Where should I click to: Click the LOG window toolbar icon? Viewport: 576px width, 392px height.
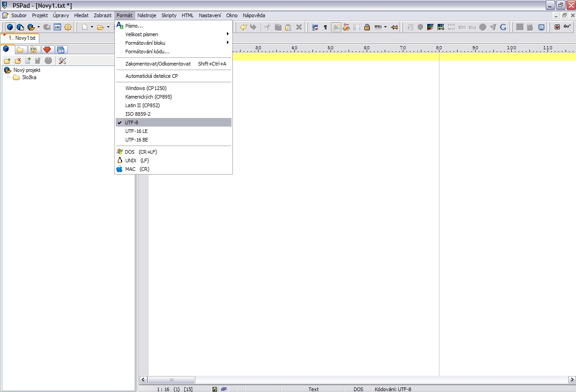[57, 27]
